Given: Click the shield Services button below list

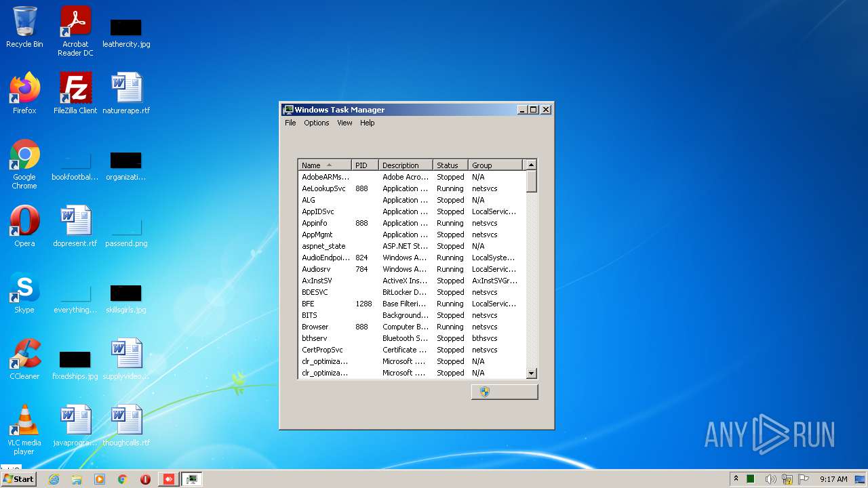Looking at the screenshot, I should click(505, 392).
